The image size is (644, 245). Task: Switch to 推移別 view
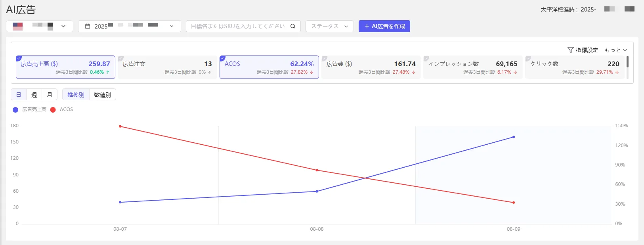pyautogui.click(x=76, y=95)
